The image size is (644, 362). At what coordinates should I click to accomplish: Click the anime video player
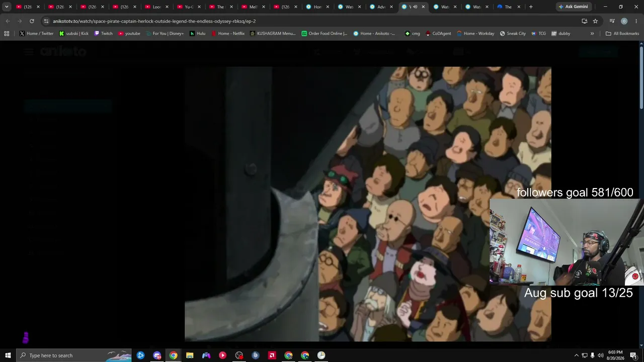point(368,204)
